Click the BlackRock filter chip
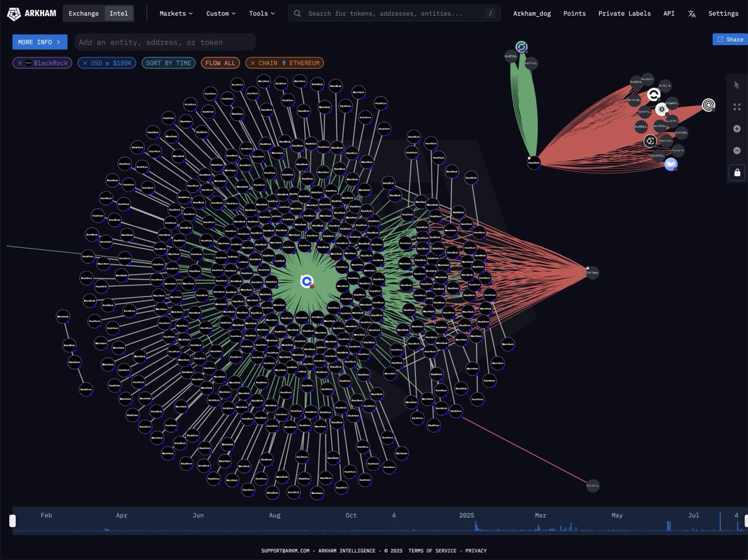 click(42, 63)
